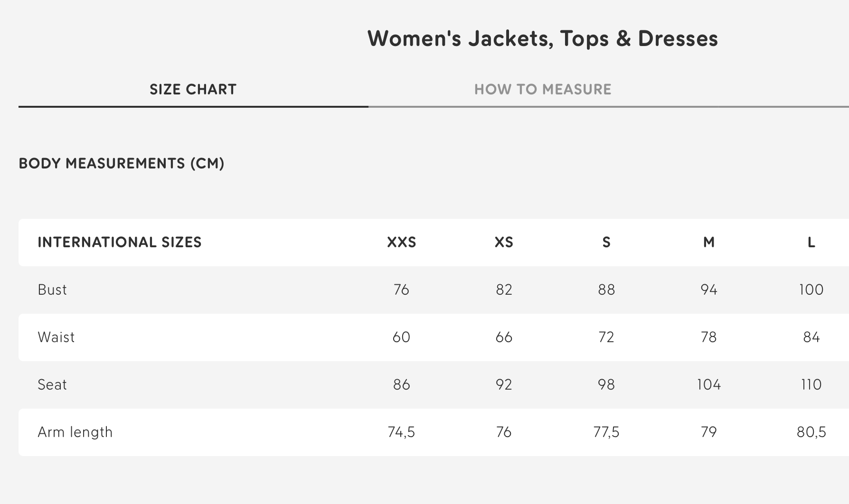The image size is (849, 504).
Task: Click the L size column header
Action: tap(811, 243)
